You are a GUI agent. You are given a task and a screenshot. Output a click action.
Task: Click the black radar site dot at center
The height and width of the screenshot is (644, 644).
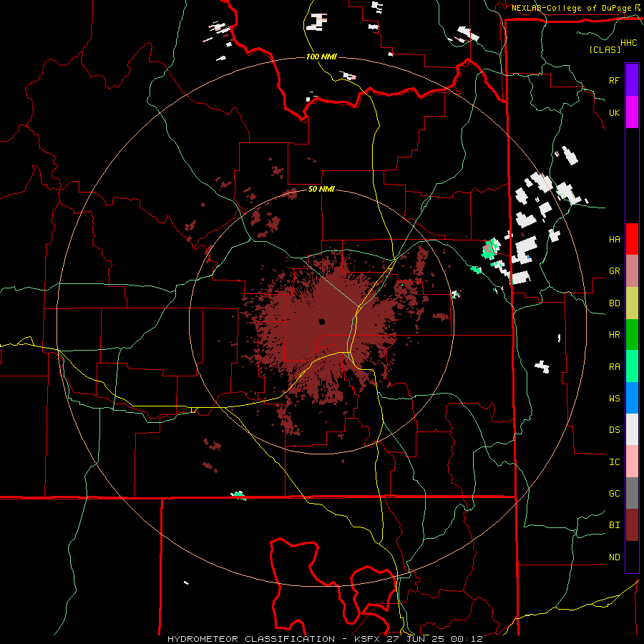coord(321,321)
